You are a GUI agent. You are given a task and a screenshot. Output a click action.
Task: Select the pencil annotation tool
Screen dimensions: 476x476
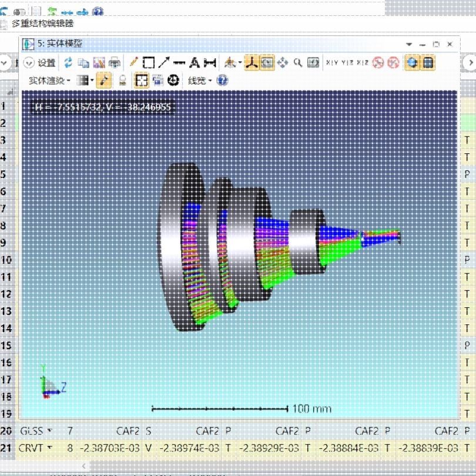tap(133, 62)
